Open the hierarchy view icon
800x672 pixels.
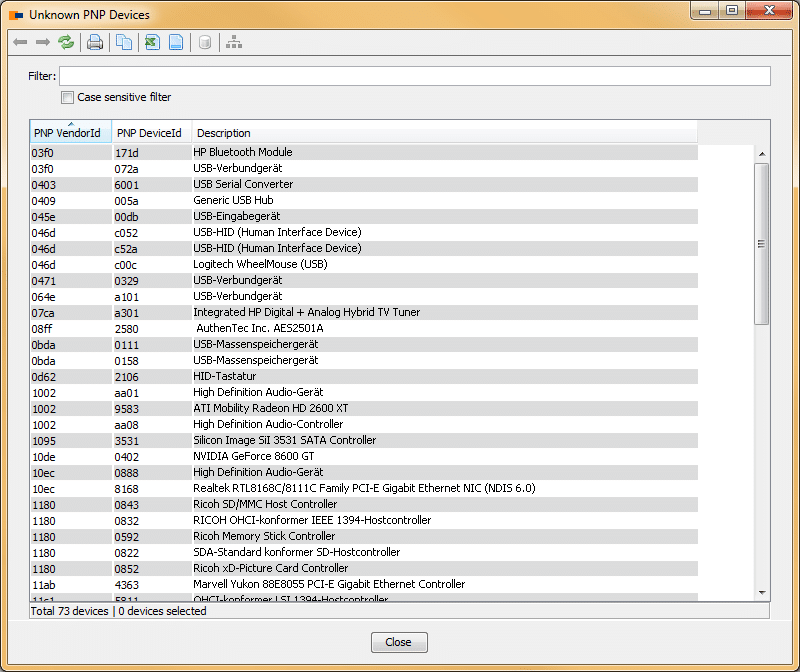click(233, 42)
